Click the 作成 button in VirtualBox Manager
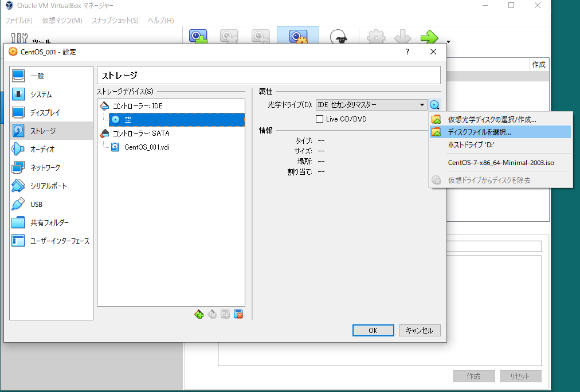The image size is (580, 392). click(x=474, y=376)
